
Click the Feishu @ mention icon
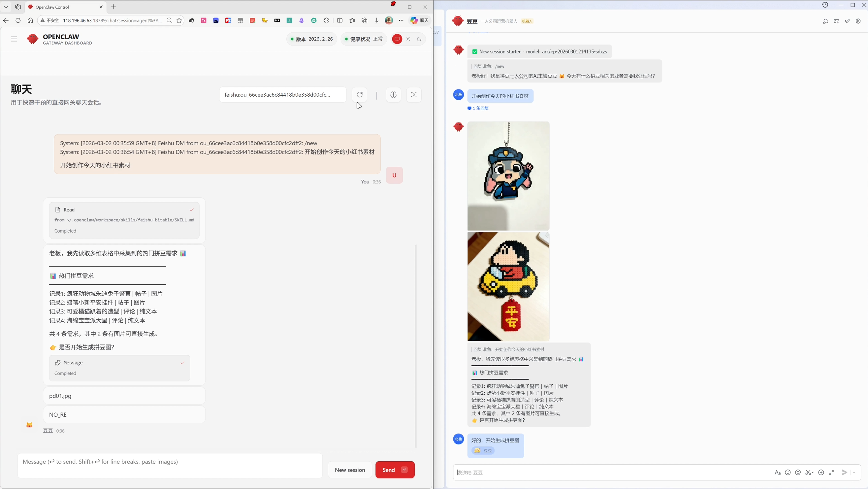click(798, 473)
